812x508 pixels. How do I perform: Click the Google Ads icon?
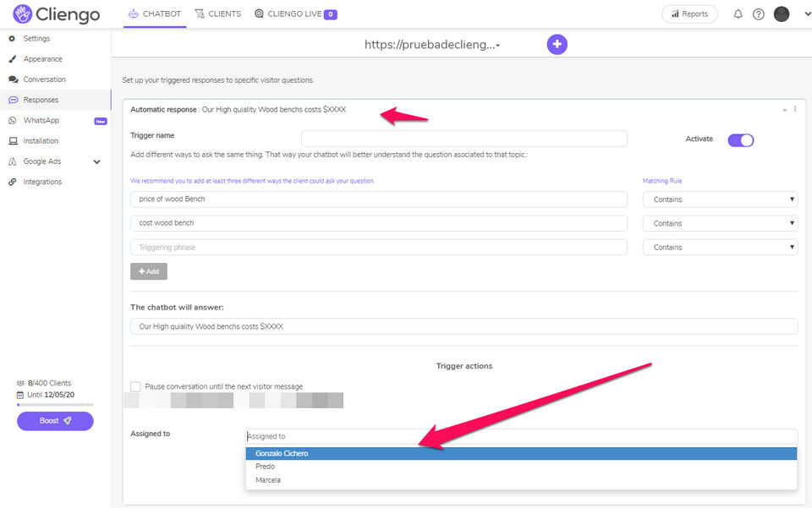click(13, 161)
